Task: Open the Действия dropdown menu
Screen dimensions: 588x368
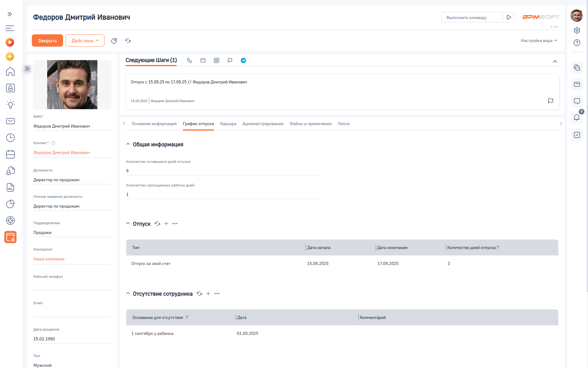Action: click(x=85, y=40)
